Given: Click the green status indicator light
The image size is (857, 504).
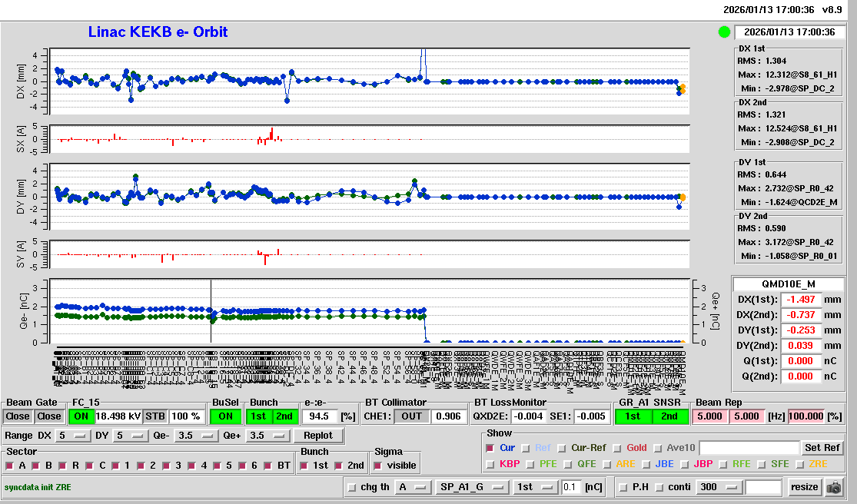Looking at the screenshot, I should pos(723,32).
